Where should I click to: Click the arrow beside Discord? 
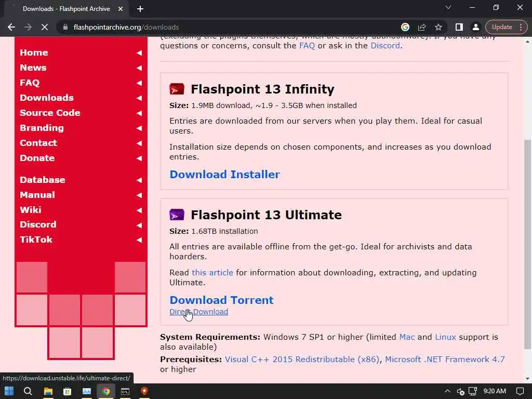[139, 225]
